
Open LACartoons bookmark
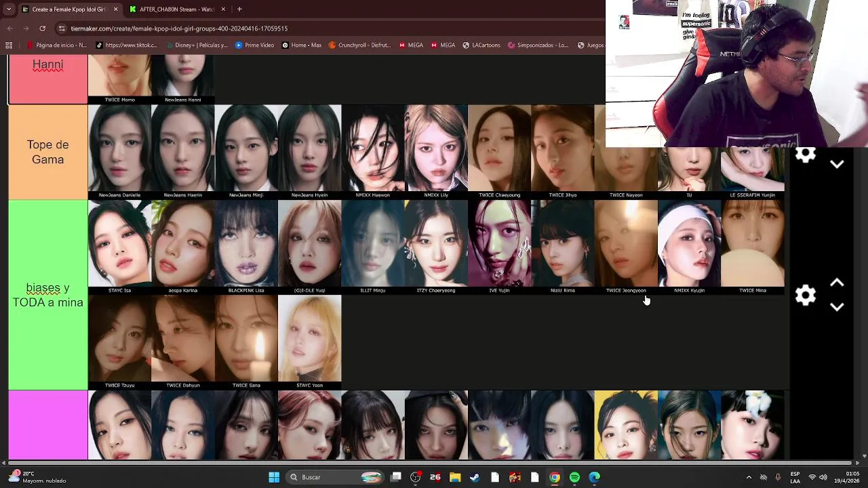click(x=481, y=45)
